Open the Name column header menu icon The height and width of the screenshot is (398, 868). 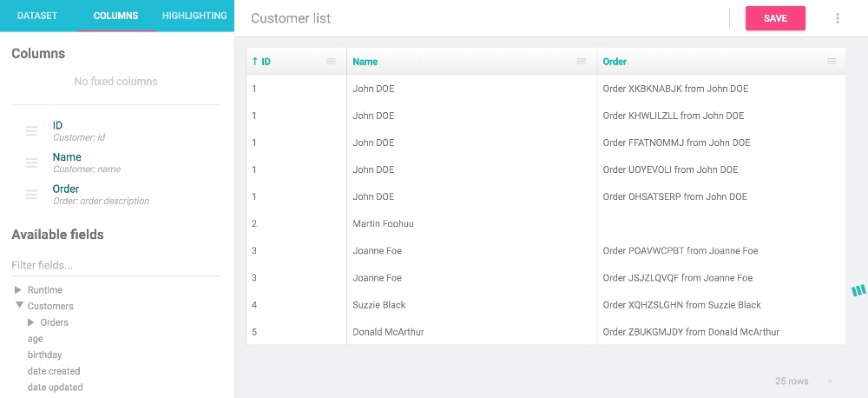tap(582, 62)
